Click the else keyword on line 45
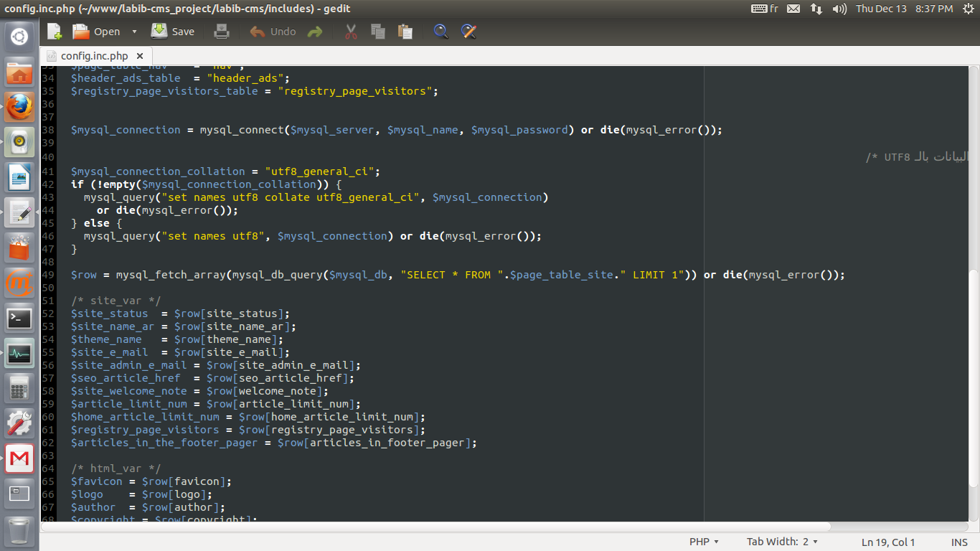Viewport: 980px width, 551px height. pos(96,223)
